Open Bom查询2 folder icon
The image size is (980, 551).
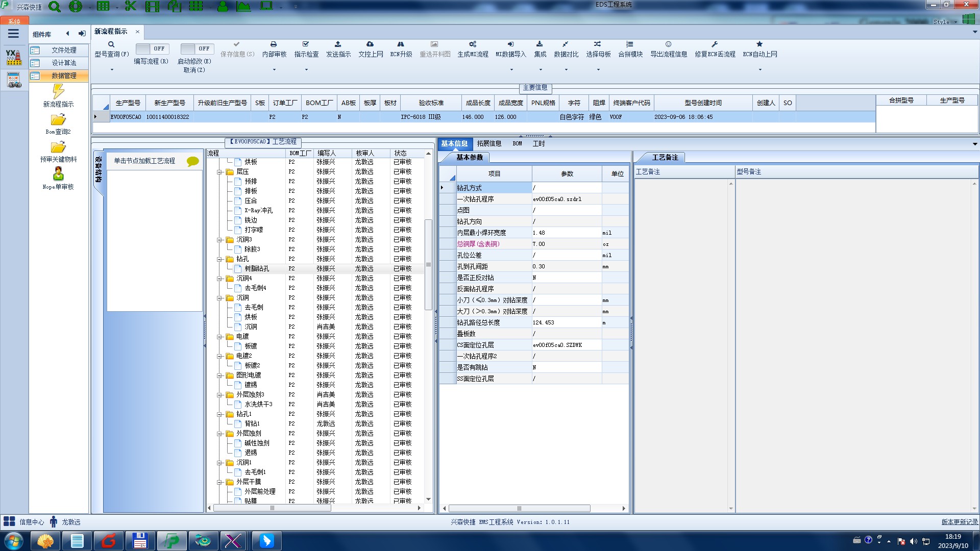coord(58,120)
